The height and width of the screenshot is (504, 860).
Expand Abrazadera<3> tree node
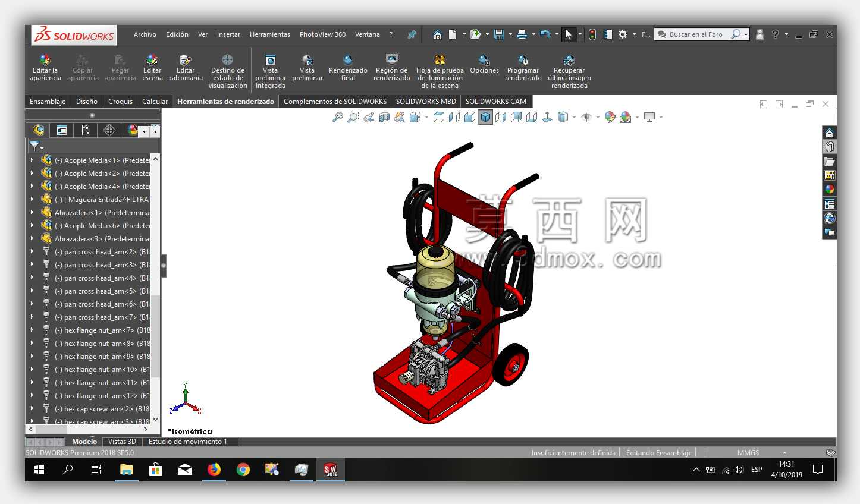point(32,238)
